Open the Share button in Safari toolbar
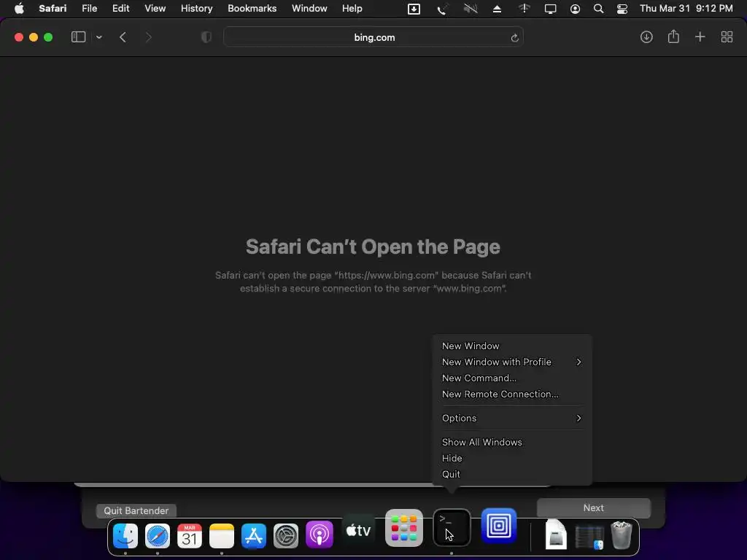 [x=673, y=36]
